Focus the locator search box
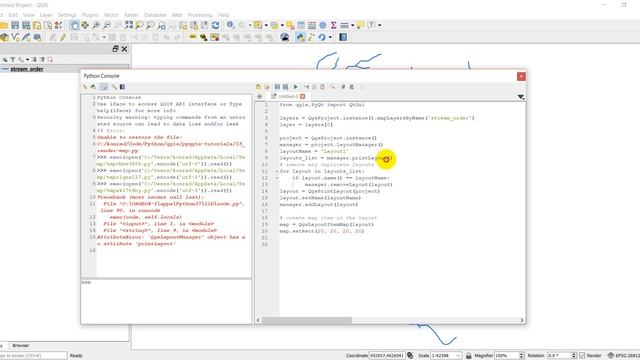The height and width of the screenshot is (360, 640). [33, 356]
